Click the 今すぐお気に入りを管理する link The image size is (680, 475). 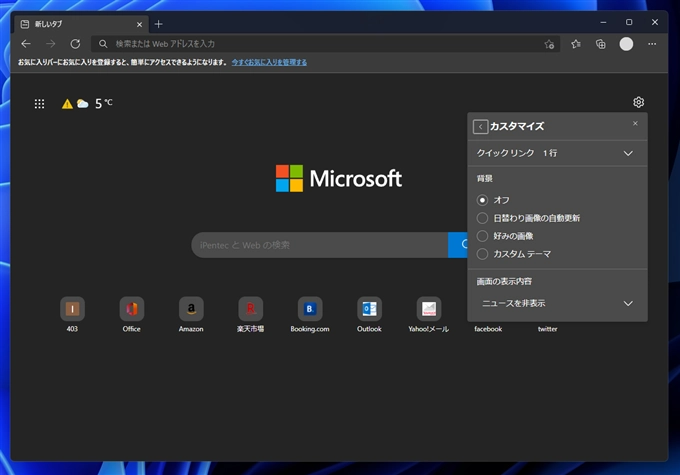pos(269,62)
